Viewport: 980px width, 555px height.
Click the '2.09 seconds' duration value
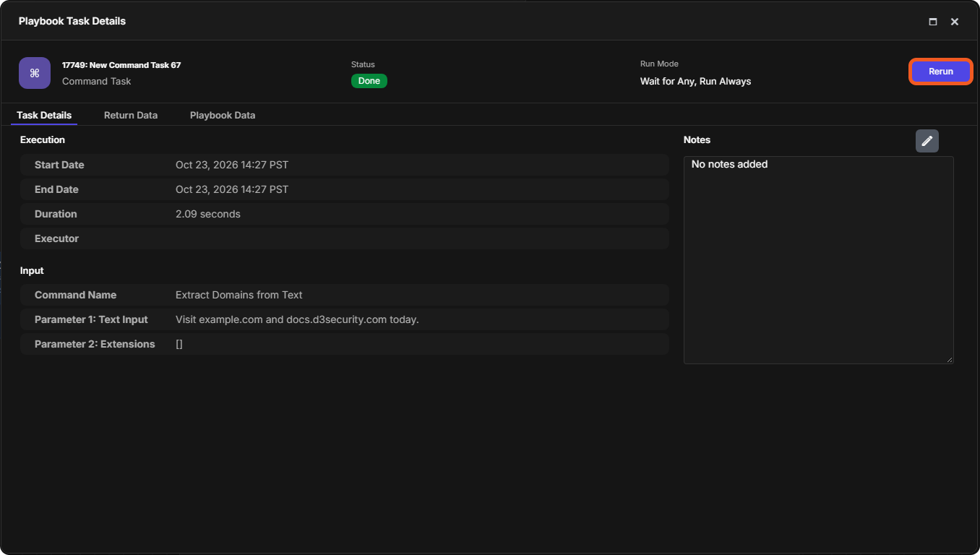click(208, 214)
